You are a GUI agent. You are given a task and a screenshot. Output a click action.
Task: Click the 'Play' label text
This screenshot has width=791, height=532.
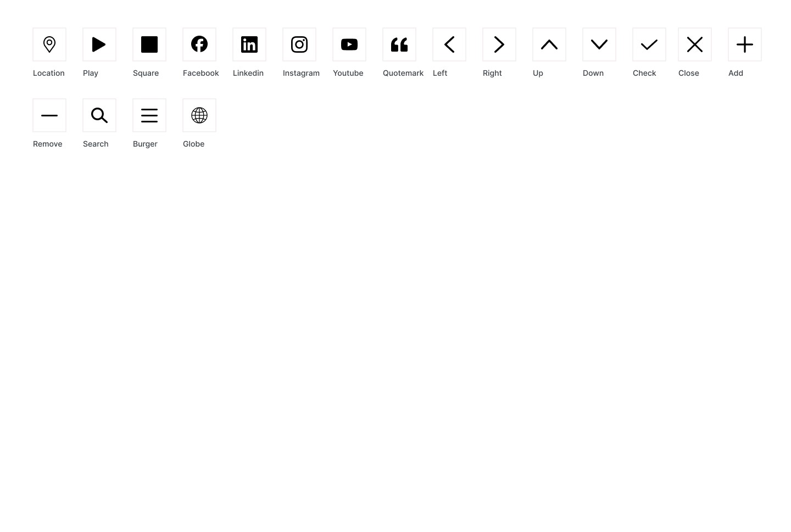click(91, 73)
